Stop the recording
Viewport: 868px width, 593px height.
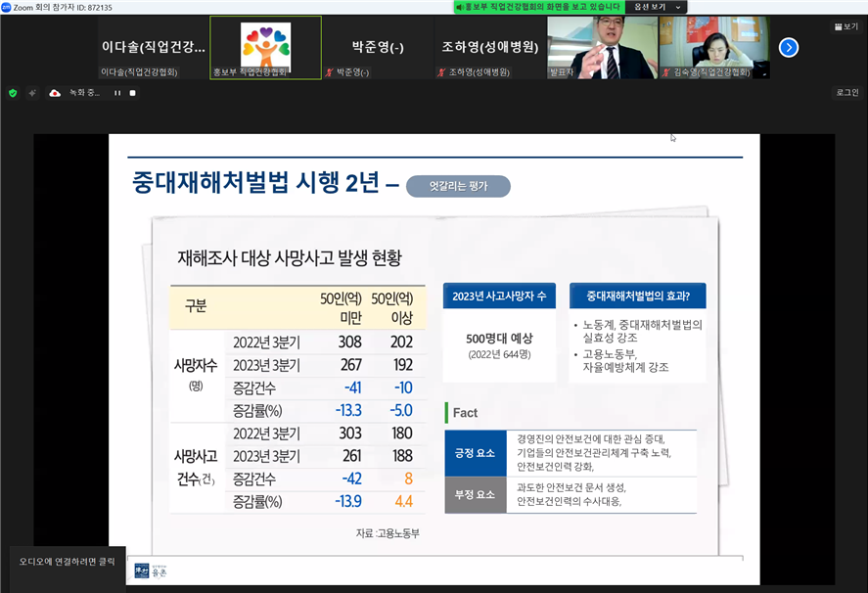tap(132, 93)
